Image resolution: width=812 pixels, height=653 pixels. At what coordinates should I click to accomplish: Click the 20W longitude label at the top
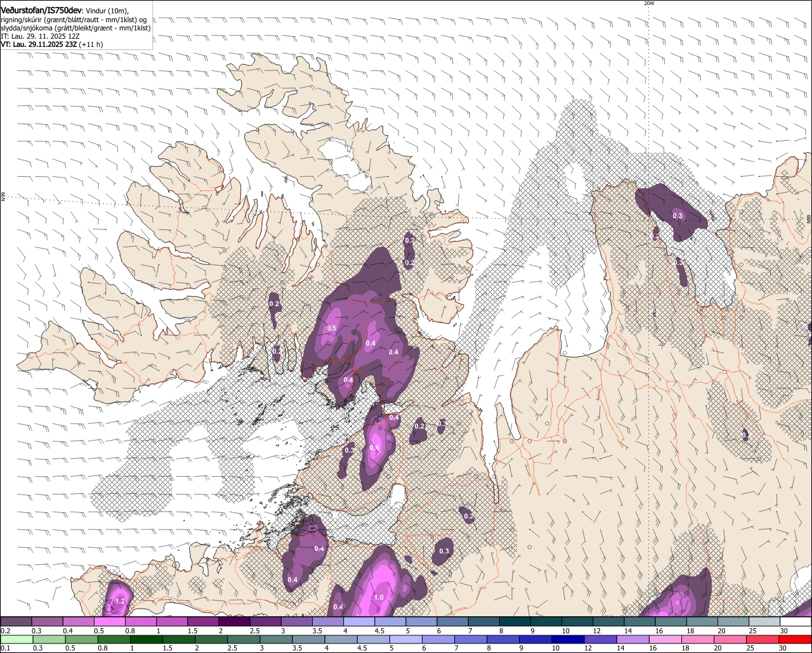[x=648, y=3]
